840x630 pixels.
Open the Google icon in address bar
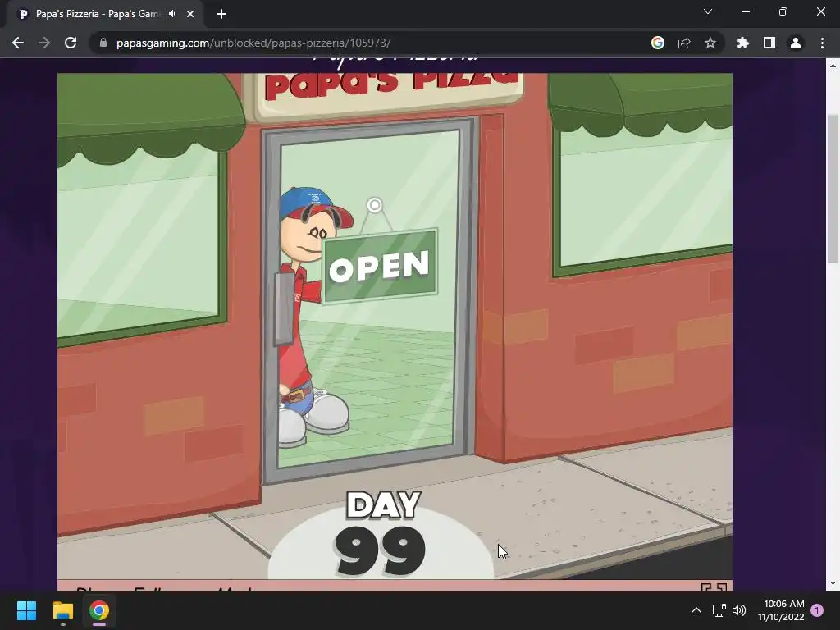tap(658, 43)
